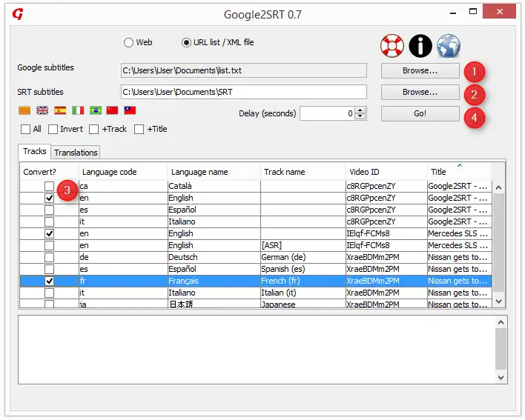
Task: Browse for Google subtitles file
Action: click(x=420, y=70)
